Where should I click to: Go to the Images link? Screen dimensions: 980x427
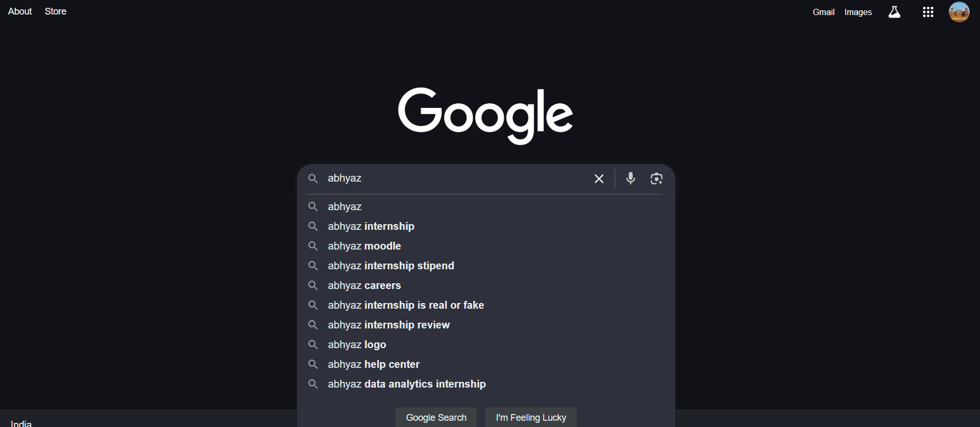pos(858,12)
